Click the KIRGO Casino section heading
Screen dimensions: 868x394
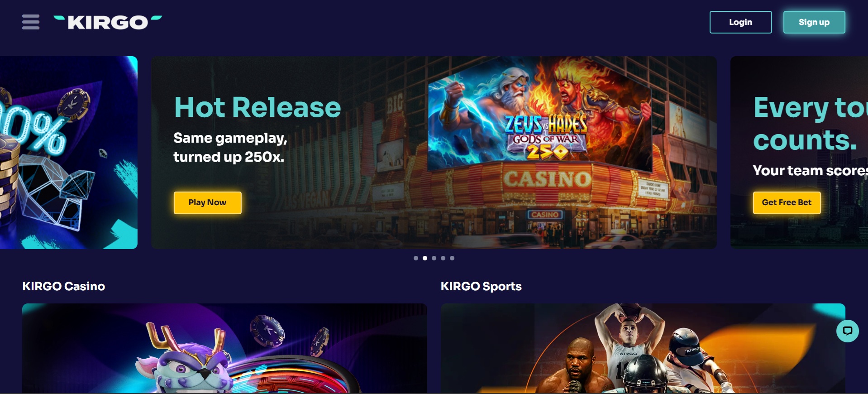coord(64,286)
